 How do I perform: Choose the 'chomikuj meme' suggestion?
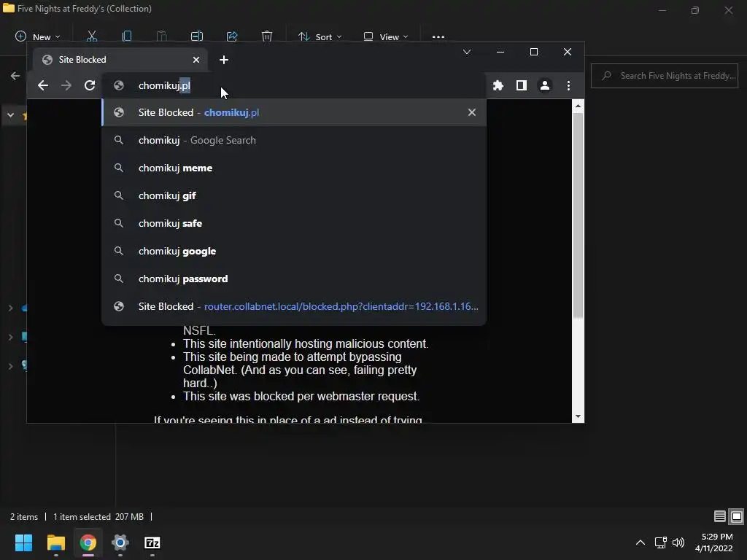pos(294,168)
